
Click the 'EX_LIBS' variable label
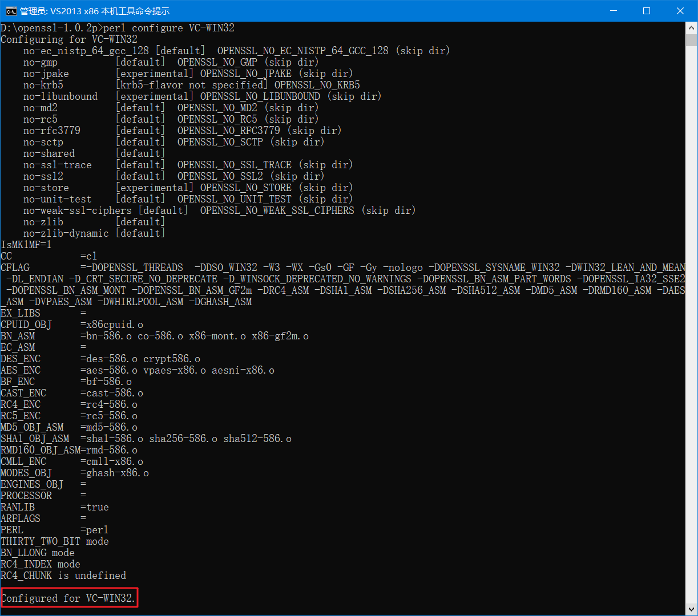click(21, 313)
